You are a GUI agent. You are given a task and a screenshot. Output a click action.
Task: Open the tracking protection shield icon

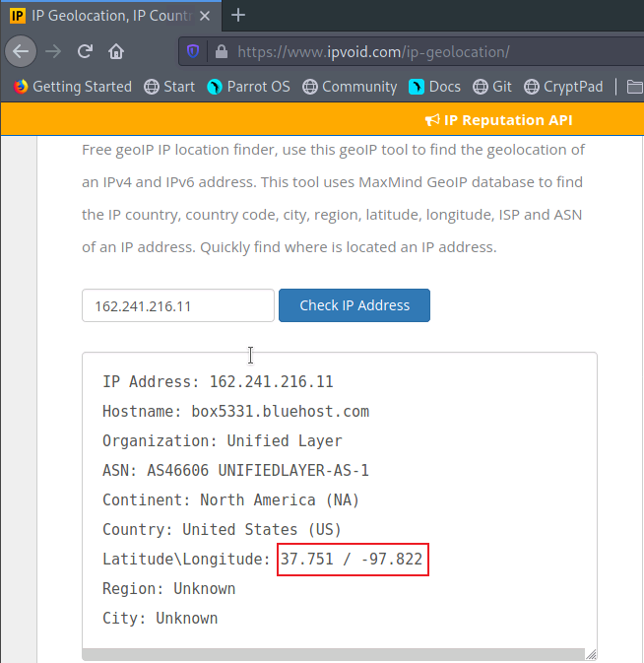(x=193, y=51)
